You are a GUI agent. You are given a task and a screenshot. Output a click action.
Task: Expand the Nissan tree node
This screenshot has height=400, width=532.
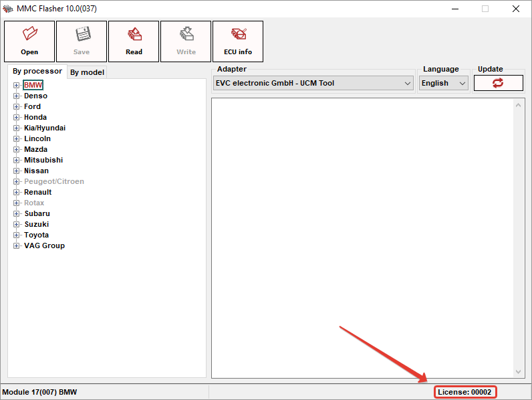coord(16,171)
